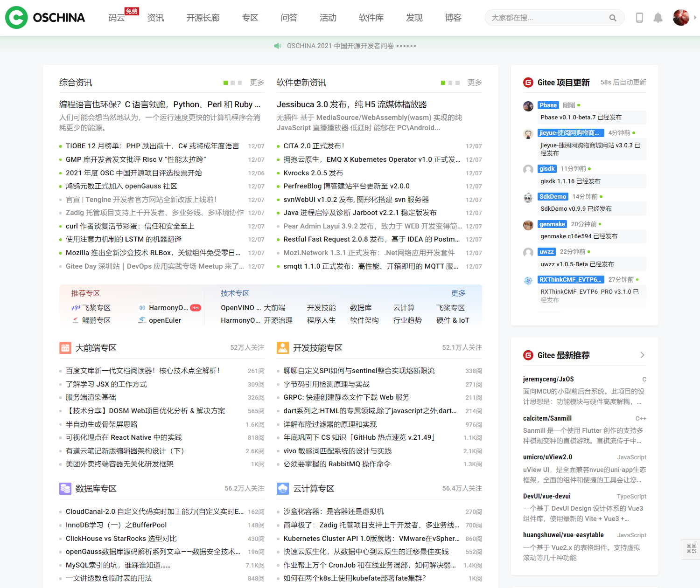Open DevUI/vue-devui repository
This screenshot has width=700, height=588.
(x=547, y=496)
